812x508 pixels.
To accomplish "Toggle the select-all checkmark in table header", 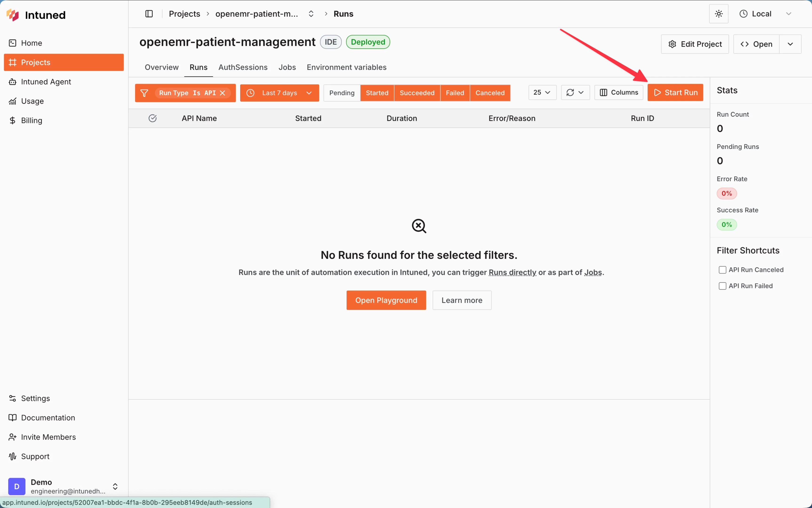I will (x=153, y=118).
